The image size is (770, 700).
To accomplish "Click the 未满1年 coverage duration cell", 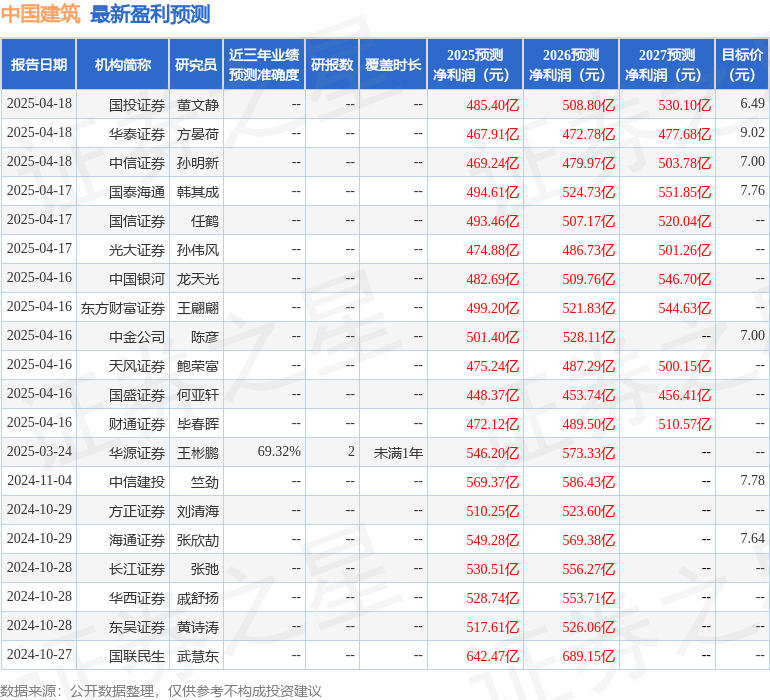I will pyautogui.click(x=398, y=453).
